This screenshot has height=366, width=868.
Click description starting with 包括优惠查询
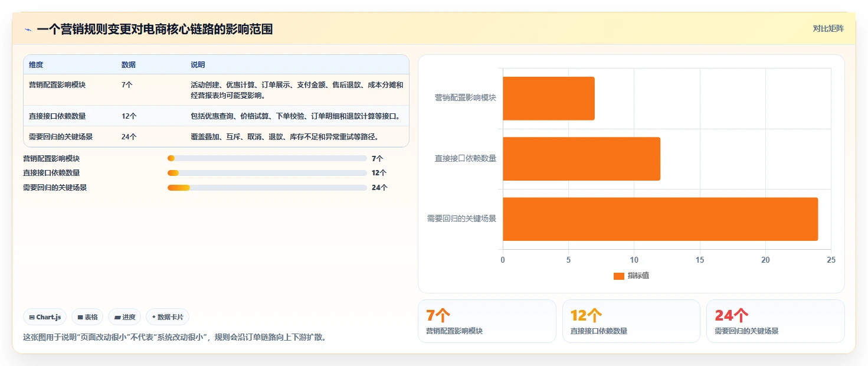[x=296, y=116]
